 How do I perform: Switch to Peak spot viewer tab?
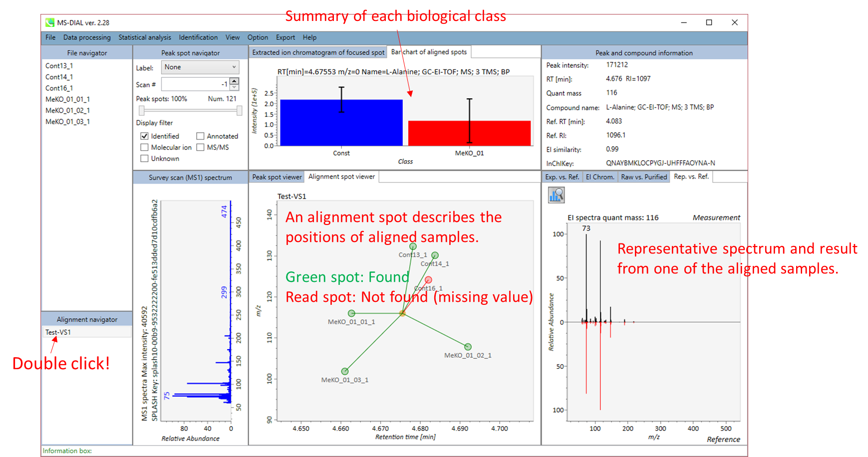[277, 177]
